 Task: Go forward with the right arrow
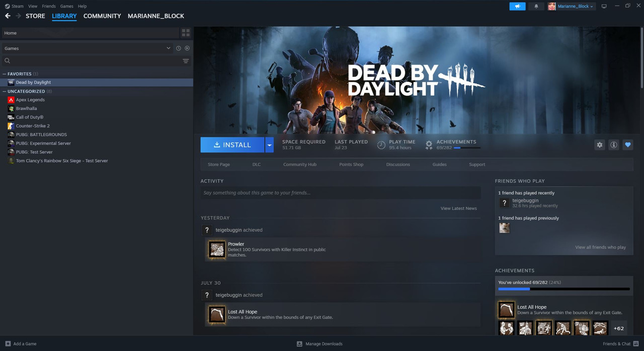[x=18, y=16]
